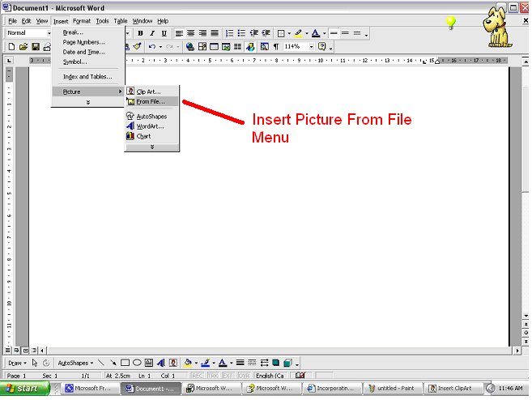Open the highlight color dropdown arrow
The height and width of the screenshot is (400, 532).
pos(307,33)
